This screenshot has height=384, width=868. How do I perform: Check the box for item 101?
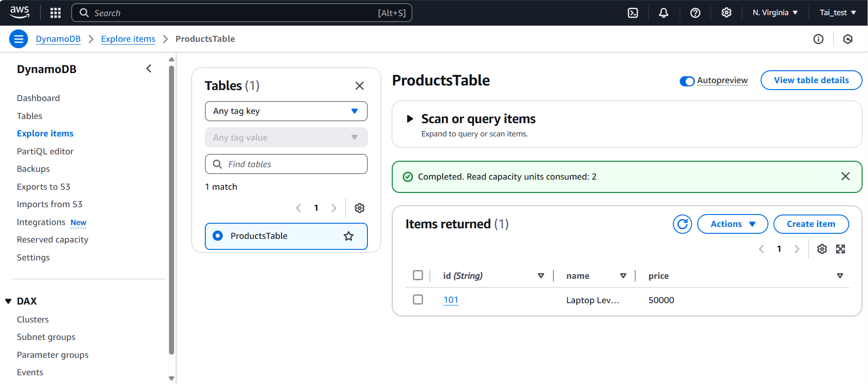418,299
